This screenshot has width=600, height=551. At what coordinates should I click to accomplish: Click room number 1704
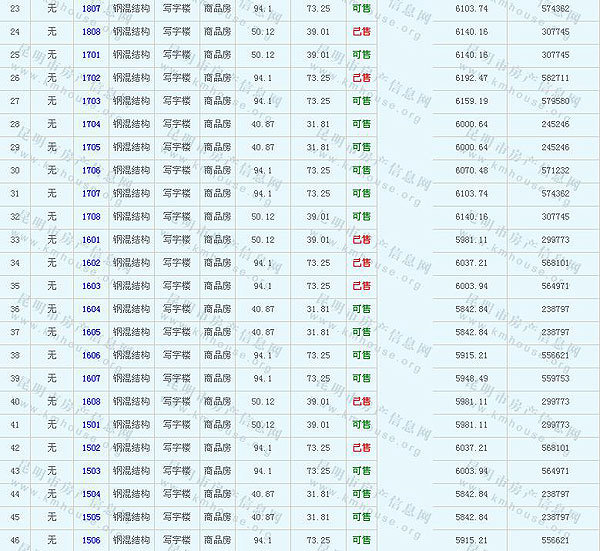[91, 124]
